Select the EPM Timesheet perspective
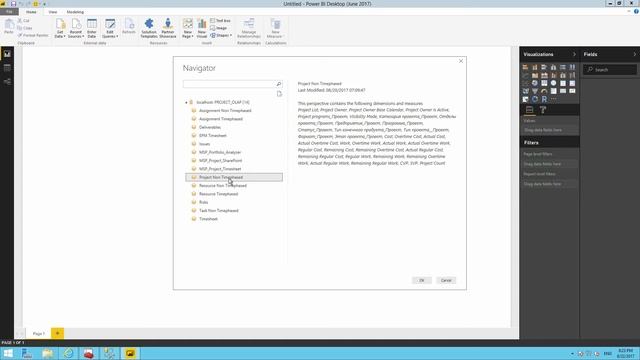This screenshot has height=360, width=640. (x=213, y=136)
